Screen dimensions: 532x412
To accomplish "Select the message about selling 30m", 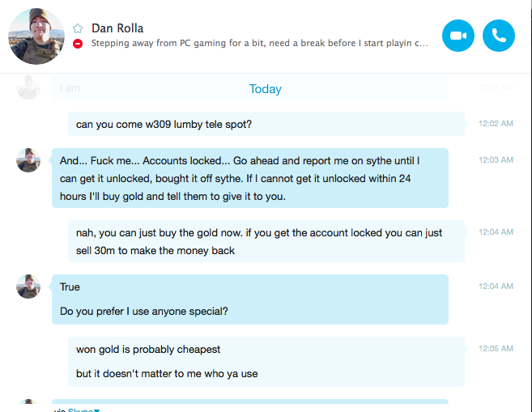I will coord(266,241).
